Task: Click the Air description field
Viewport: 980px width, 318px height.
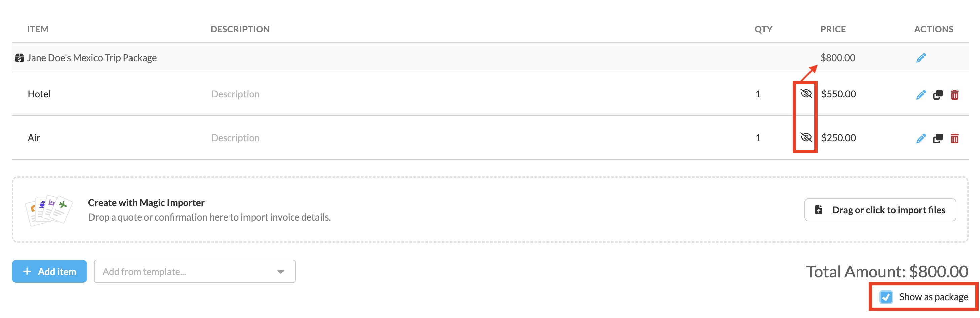Action: [x=235, y=138]
